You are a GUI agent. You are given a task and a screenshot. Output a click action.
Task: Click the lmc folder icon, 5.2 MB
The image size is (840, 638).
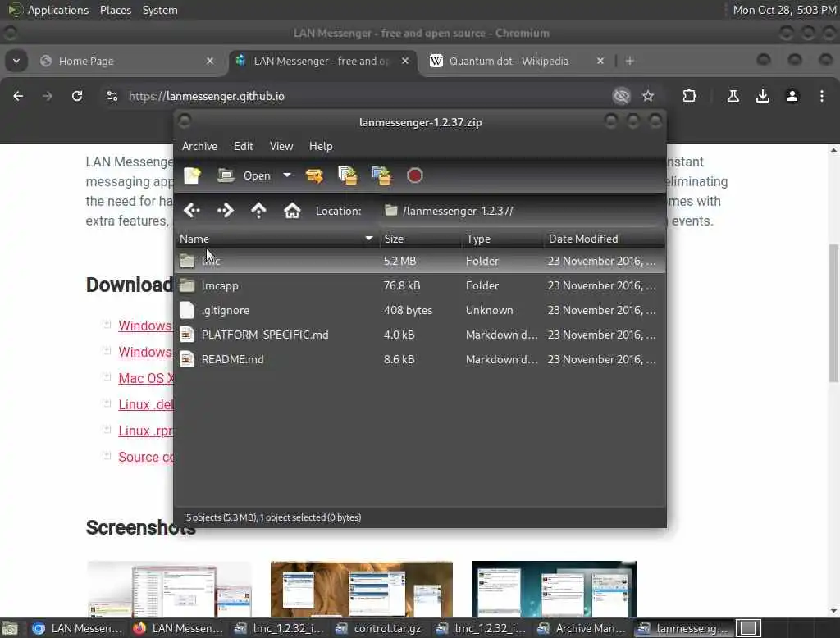(x=187, y=261)
